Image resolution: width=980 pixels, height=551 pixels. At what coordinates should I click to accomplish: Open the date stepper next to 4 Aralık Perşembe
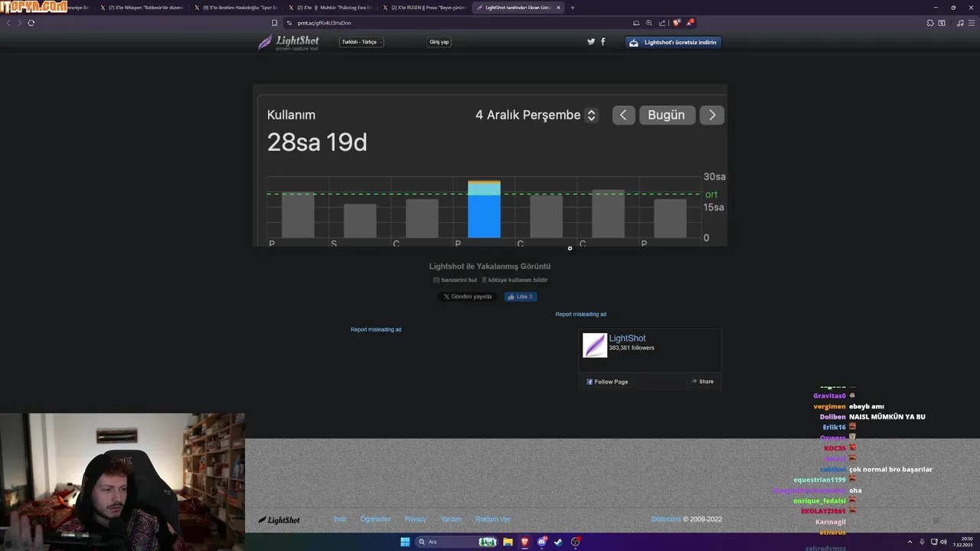click(591, 115)
